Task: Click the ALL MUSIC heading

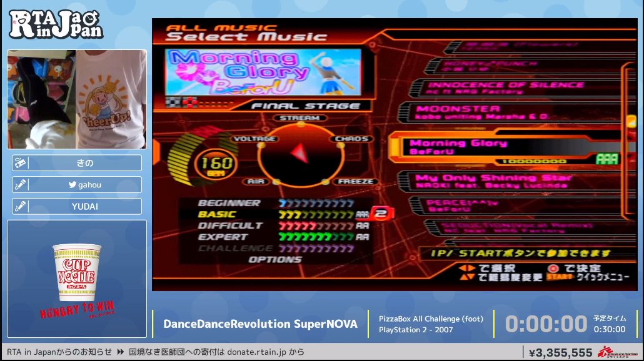Action: pyautogui.click(x=222, y=28)
